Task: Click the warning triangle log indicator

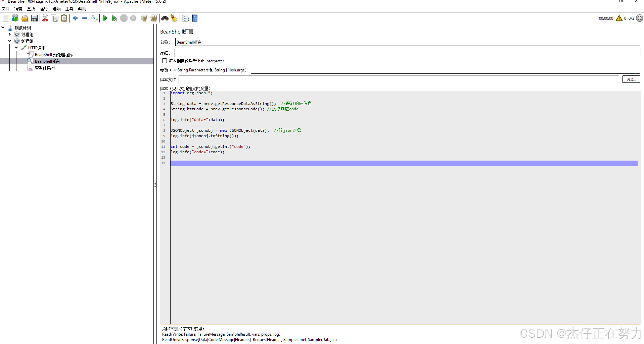Action: point(619,18)
